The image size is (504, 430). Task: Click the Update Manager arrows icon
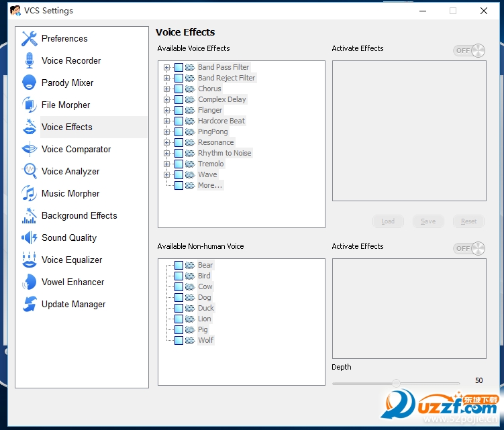30,304
